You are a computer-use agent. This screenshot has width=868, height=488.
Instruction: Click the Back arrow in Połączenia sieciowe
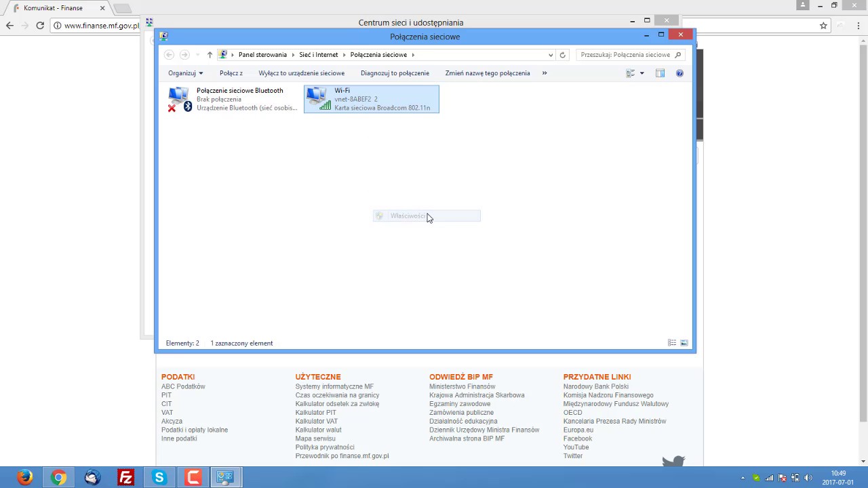point(170,55)
